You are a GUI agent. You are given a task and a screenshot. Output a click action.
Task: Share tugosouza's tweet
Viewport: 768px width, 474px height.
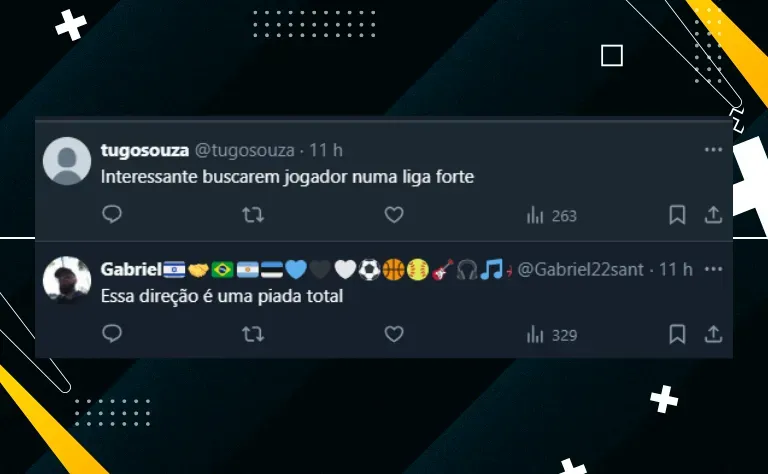714,215
